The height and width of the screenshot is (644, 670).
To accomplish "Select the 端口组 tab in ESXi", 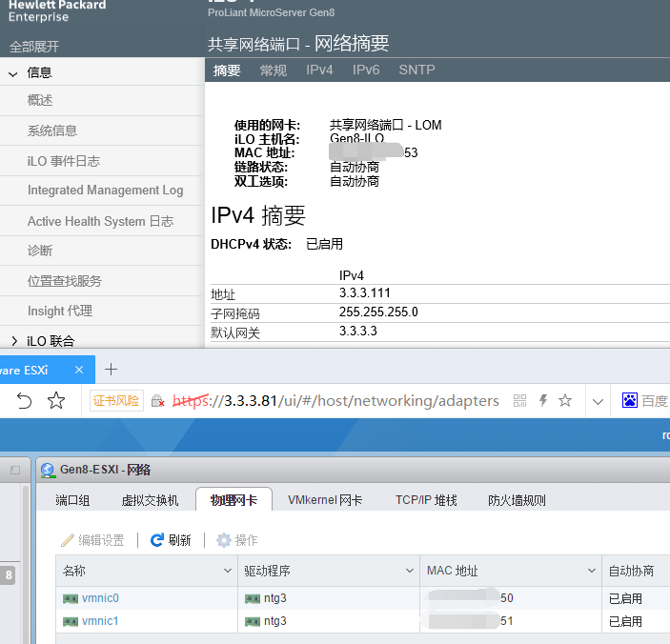I will click(72, 500).
